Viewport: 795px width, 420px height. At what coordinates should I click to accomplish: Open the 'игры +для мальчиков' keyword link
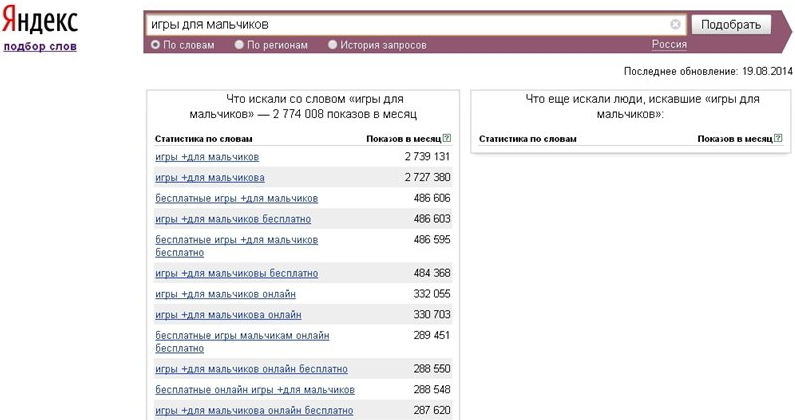(x=207, y=157)
